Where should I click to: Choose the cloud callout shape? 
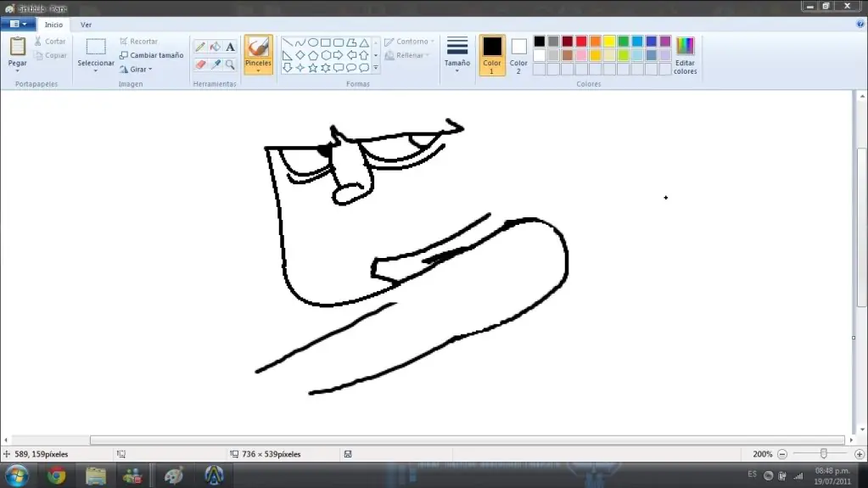pyautogui.click(x=364, y=68)
